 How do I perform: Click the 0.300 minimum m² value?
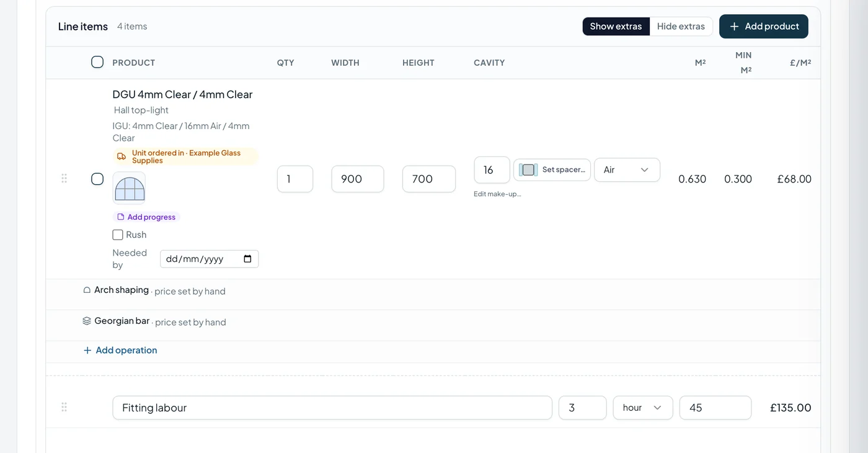point(738,179)
